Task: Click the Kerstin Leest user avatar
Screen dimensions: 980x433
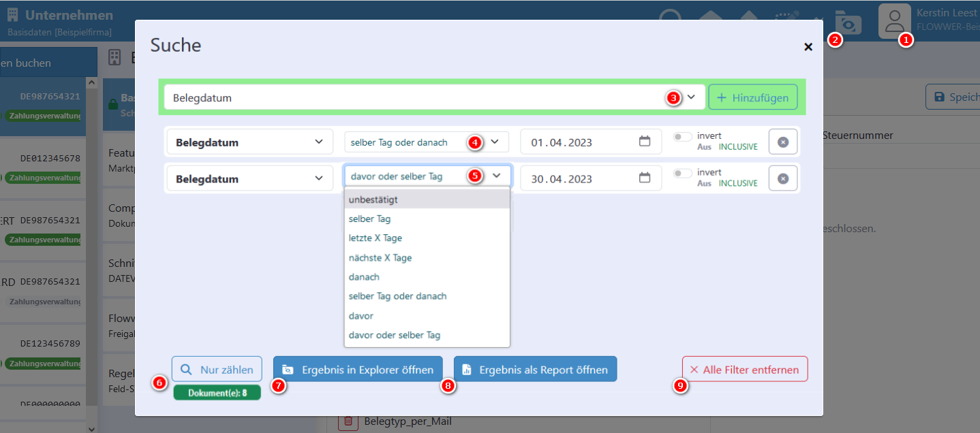Action: [894, 20]
